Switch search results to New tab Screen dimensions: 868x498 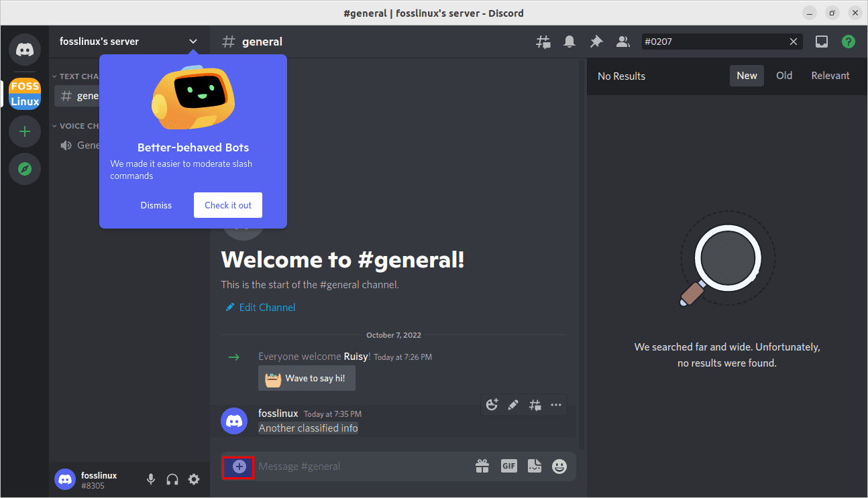click(x=747, y=76)
